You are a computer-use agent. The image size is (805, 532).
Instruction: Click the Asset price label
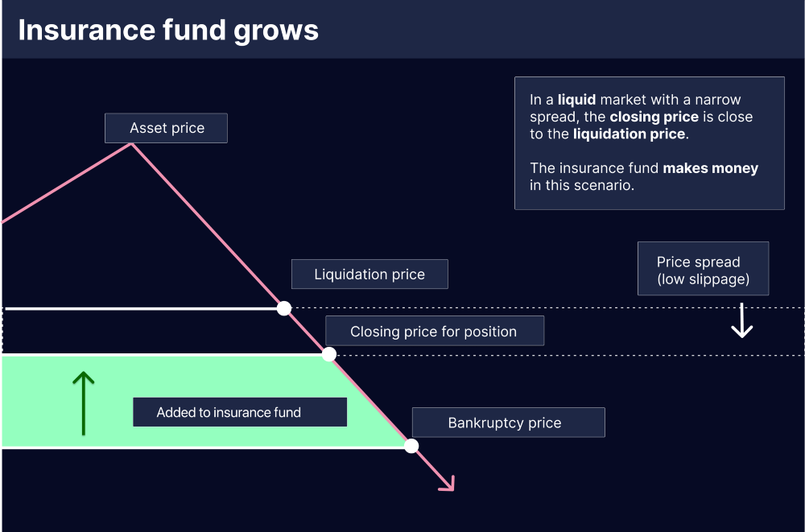tap(167, 128)
